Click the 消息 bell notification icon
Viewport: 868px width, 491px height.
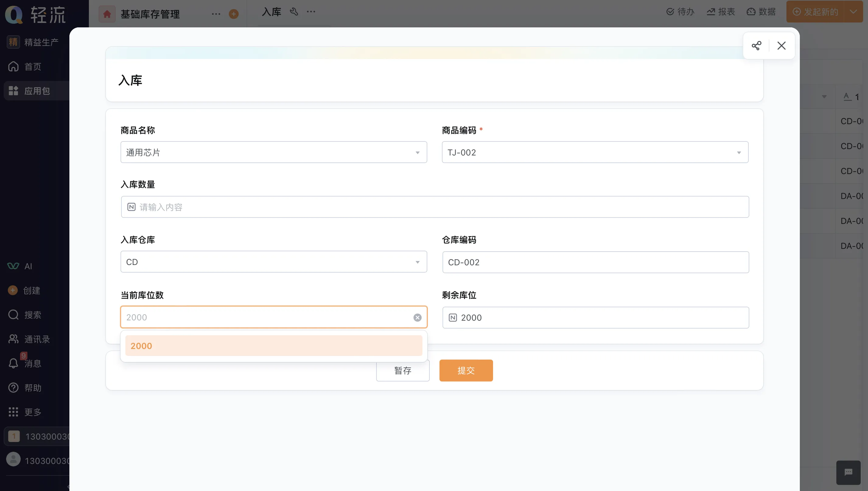(x=13, y=363)
